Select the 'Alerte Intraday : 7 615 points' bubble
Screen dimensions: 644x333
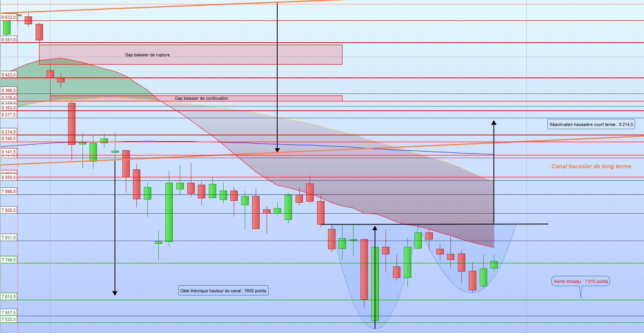pyautogui.click(x=581, y=281)
